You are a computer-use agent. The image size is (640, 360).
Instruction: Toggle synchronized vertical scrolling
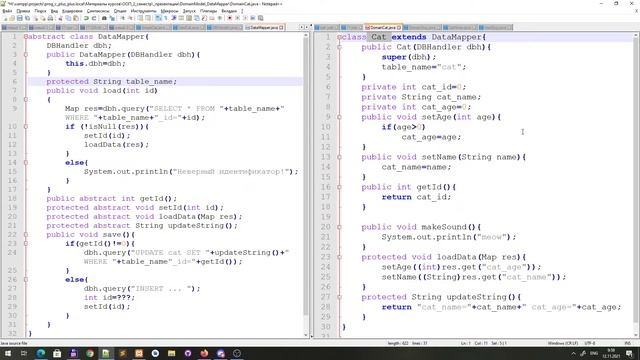140,18
